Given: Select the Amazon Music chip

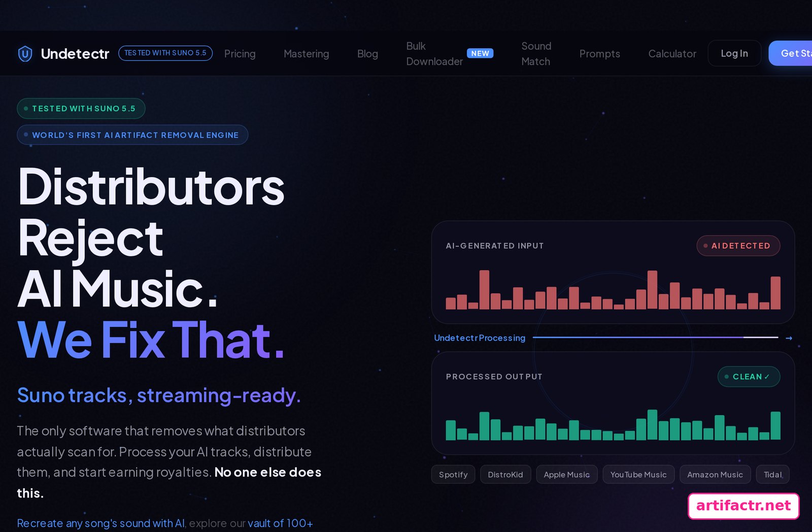Looking at the screenshot, I should click(715, 474).
